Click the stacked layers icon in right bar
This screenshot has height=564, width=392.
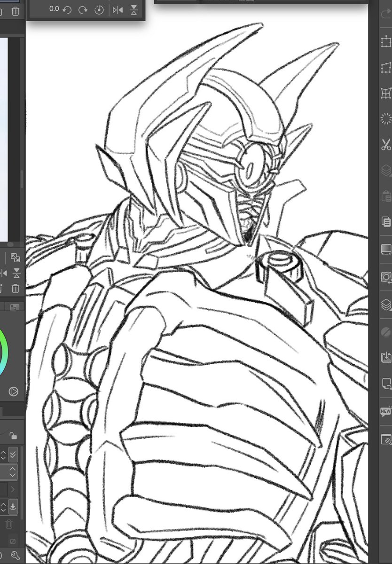tap(386, 305)
